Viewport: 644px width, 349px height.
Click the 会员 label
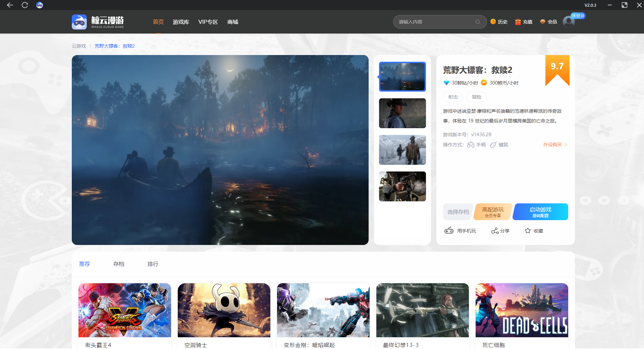[552, 22]
